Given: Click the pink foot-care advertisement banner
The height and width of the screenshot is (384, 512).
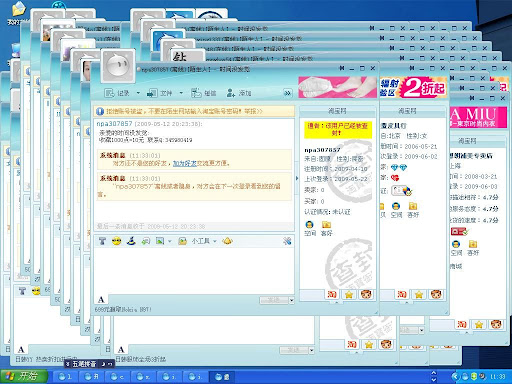Looking at the screenshot, I should 337,87.
